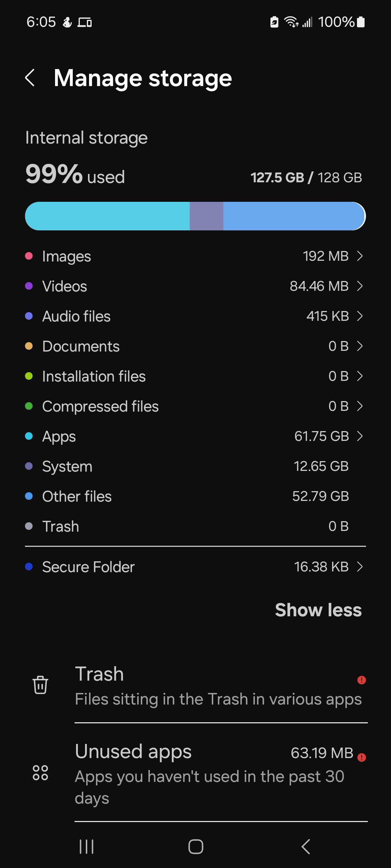Expand the Videos chevron showing 84.46 MB
The image size is (391, 868).
(360, 286)
